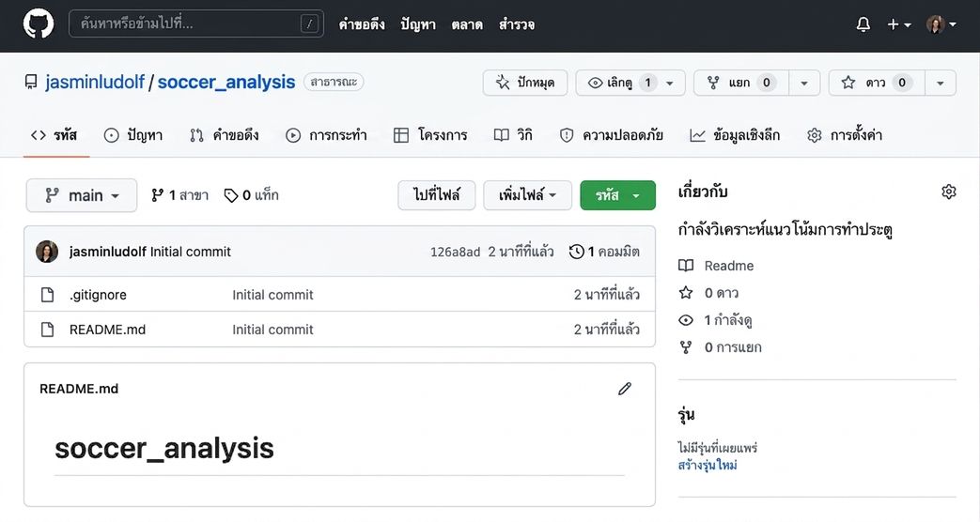980x522 pixels.
Task: Open ปัญหา in the top navigation
Action: pos(418,24)
